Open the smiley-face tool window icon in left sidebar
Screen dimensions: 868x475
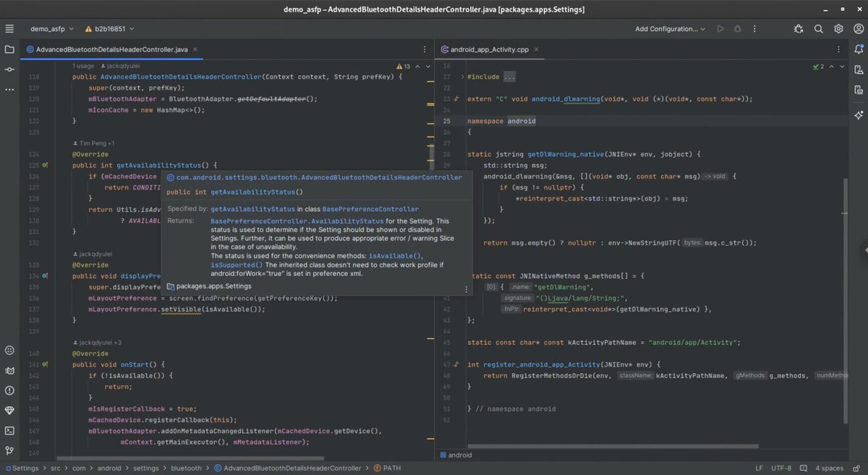pyautogui.click(x=9, y=350)
